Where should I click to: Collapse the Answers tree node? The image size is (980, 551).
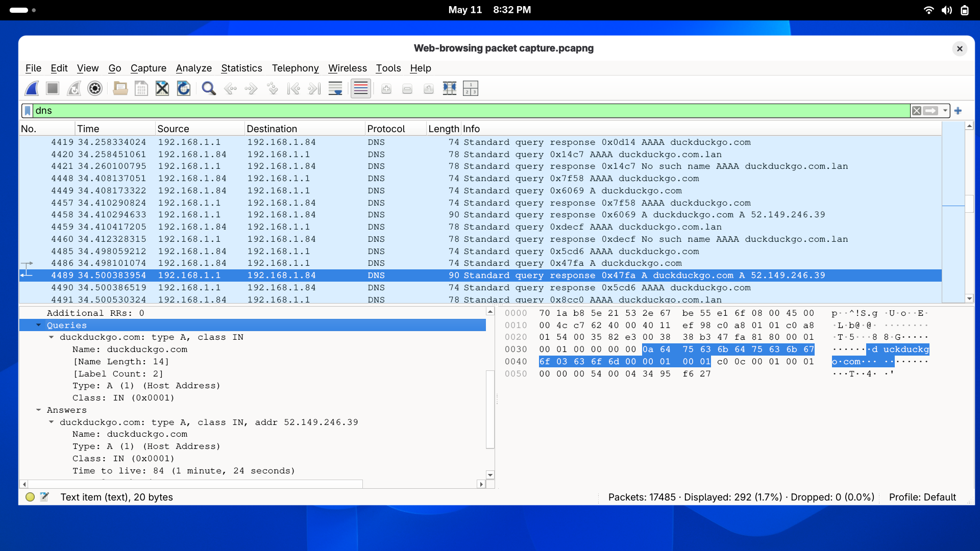pyautogui.click(x=39, y=410)
